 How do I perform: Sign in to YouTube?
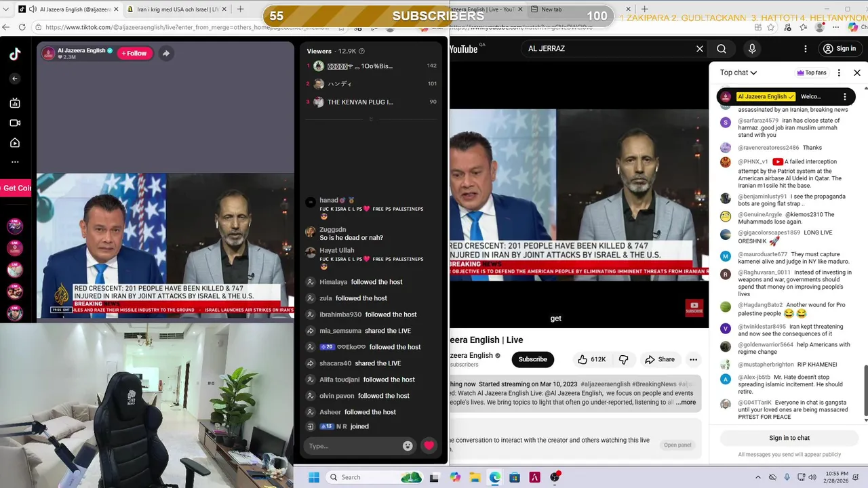(839, 49)
